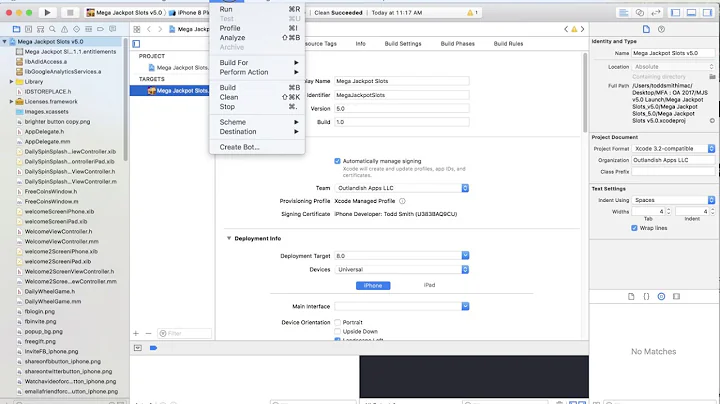Image resolution: width=720 pixels, height=404 pixels.
Task: Enable Portrait device orientation
Action: [x=338, y=322]
